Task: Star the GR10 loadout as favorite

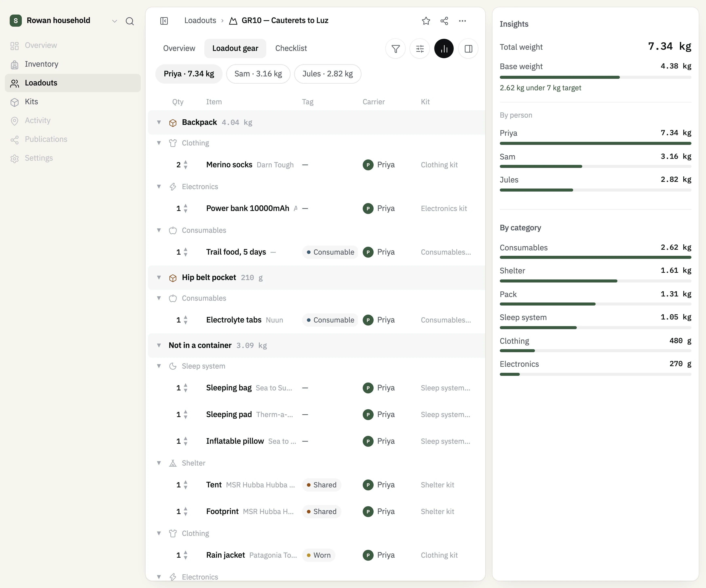Action: pos(426,21)
